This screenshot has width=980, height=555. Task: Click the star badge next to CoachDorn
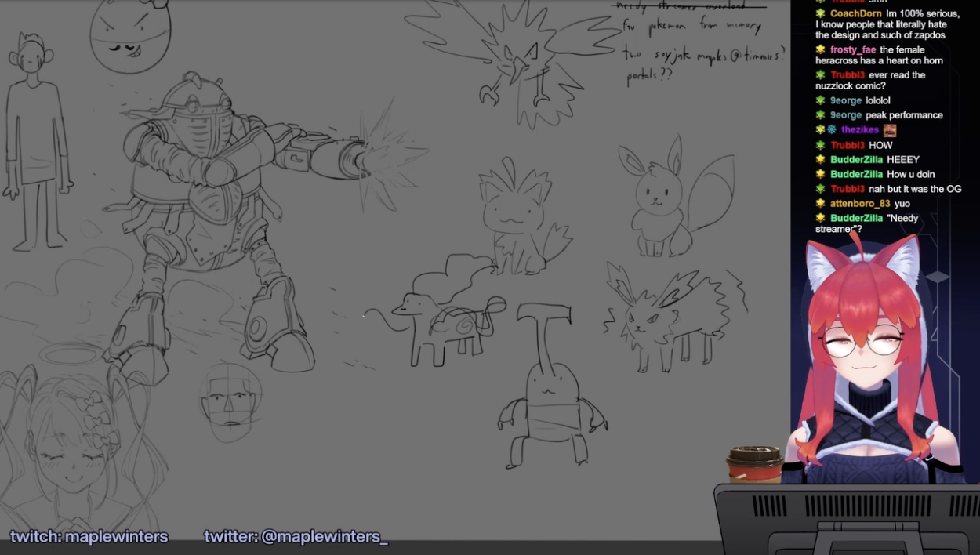pyautogui.click(x=820, y=13)
